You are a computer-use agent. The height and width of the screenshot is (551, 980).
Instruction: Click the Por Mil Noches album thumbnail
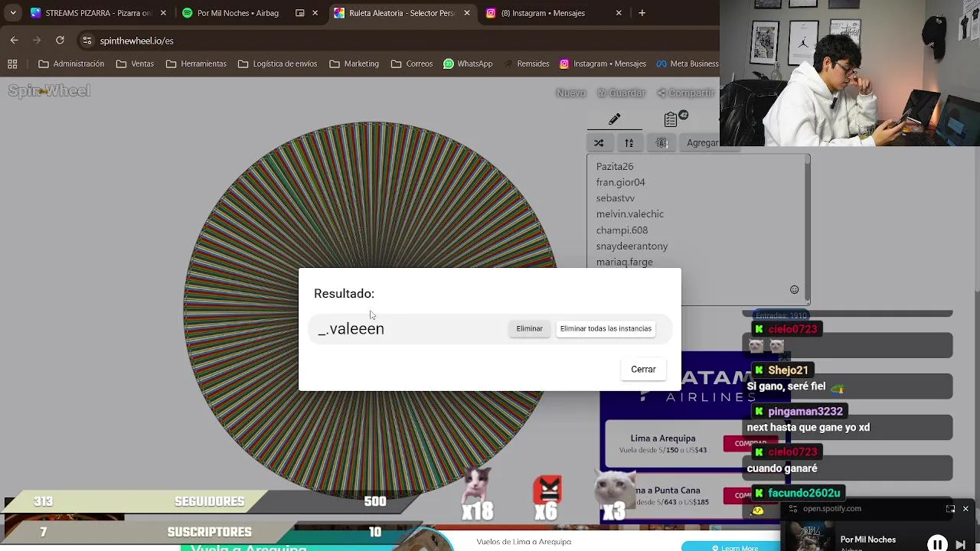(808, 536)
